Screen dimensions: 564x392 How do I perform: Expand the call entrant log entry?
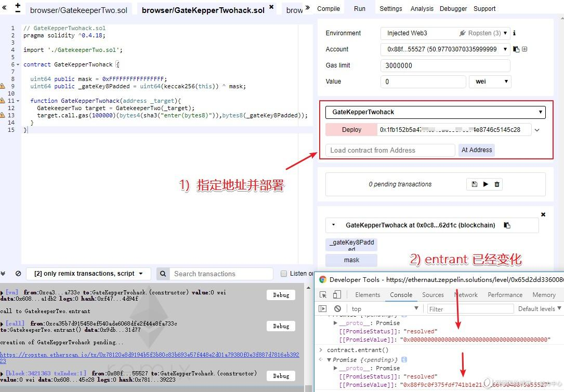[2, 324]
